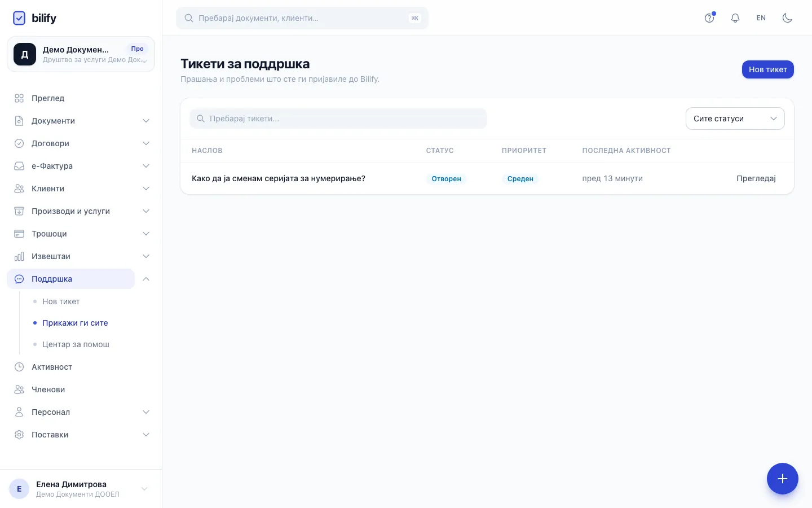The image size is (812, 508).
Task: Click the Клиенти people icon
Action: click(x=19, y=189)
